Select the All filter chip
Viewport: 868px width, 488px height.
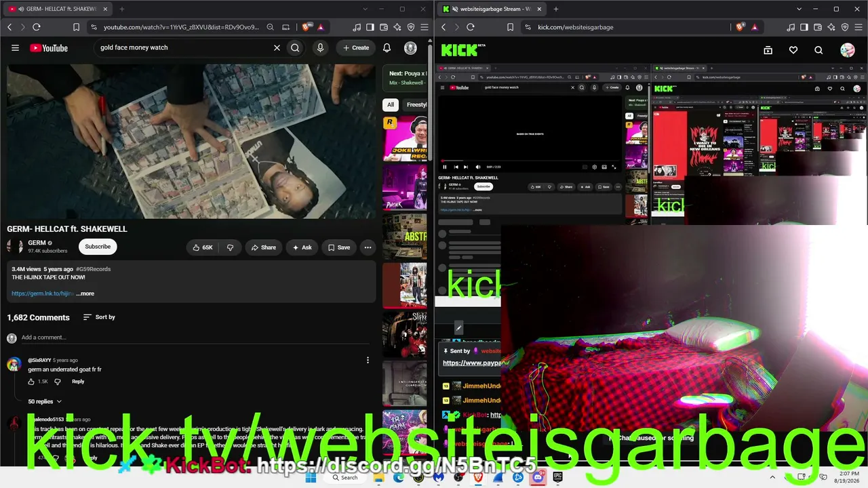tap(391, 105)
